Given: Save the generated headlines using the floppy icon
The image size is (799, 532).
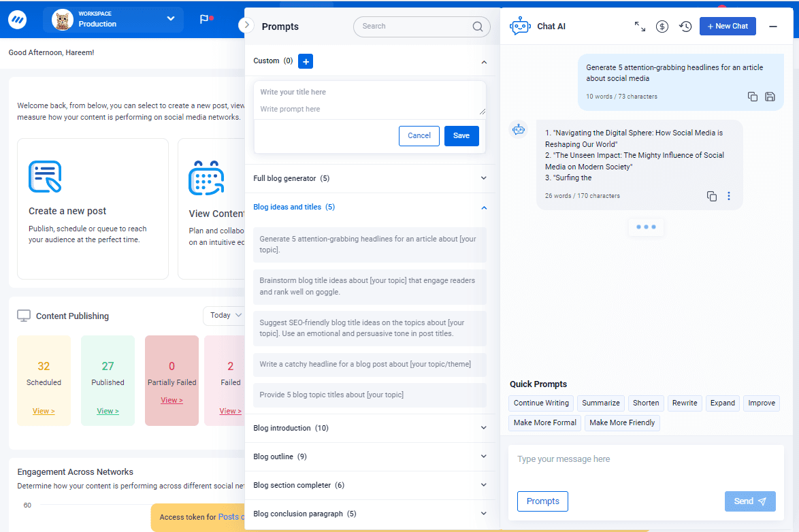Looking at the screenshot, I should 770,97.
